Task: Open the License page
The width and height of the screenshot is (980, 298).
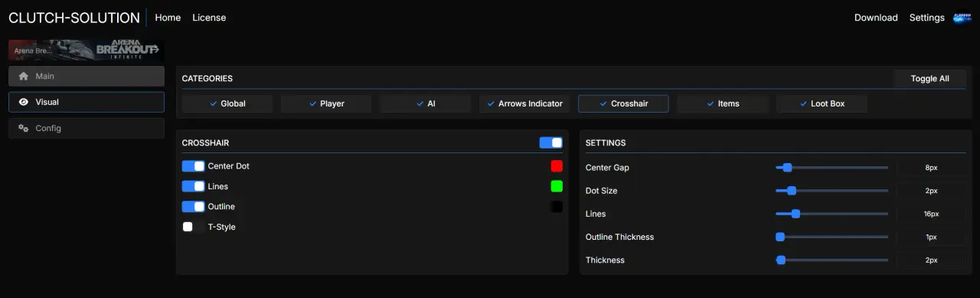Action: (x=209, y=17)
